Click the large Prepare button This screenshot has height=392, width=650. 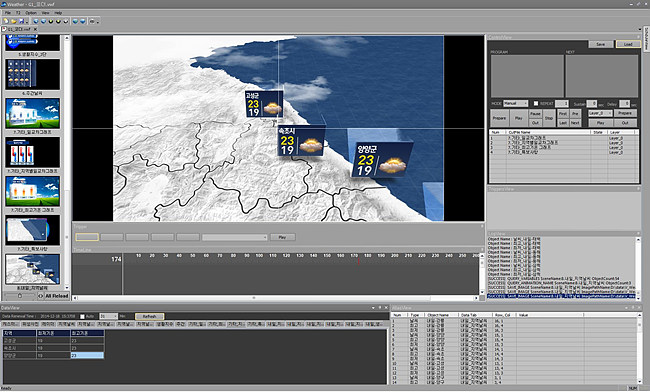click(x=499, y=118)
